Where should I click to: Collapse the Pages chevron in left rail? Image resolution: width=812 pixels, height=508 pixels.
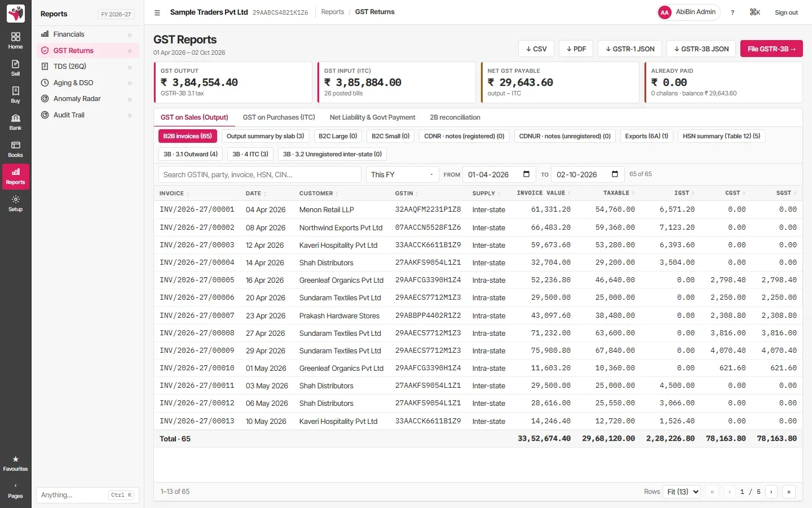click(15, 491)
